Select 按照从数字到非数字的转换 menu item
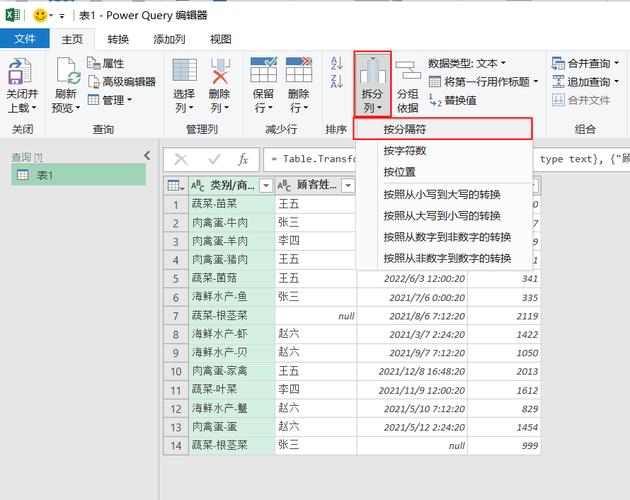Image resolution: width=630 pixels, height=500 pixels. (443, 237)
